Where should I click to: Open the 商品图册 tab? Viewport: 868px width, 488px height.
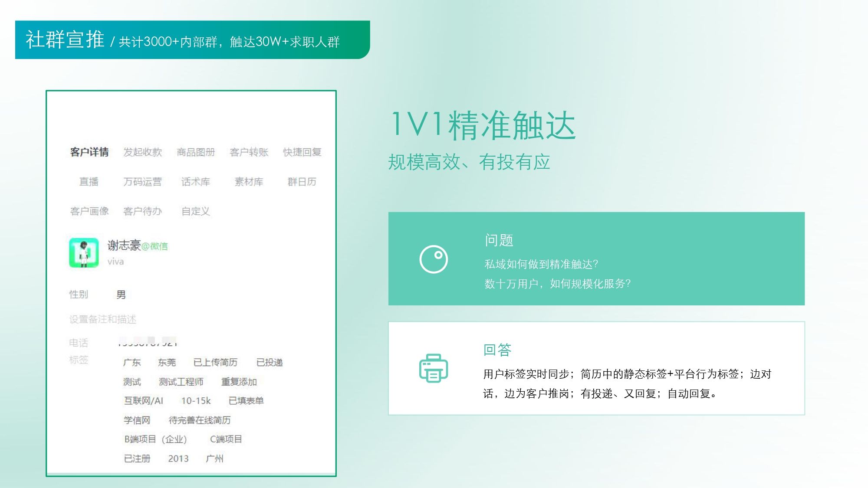pyautogui.click(x=196, y=152)
